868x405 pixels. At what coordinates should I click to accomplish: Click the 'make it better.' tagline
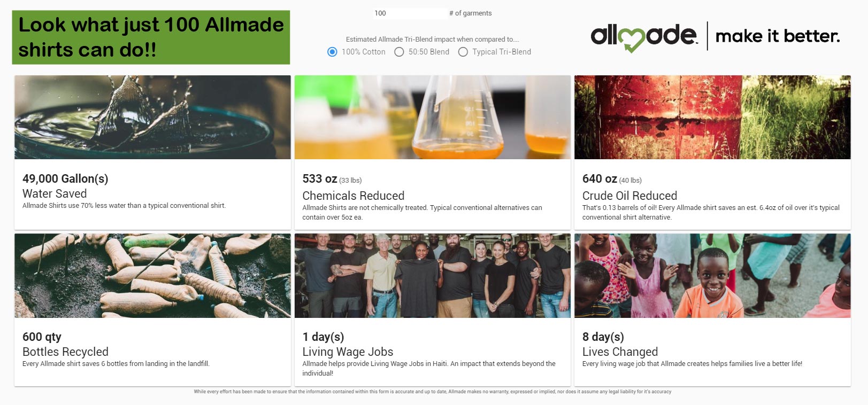(777, 36)
